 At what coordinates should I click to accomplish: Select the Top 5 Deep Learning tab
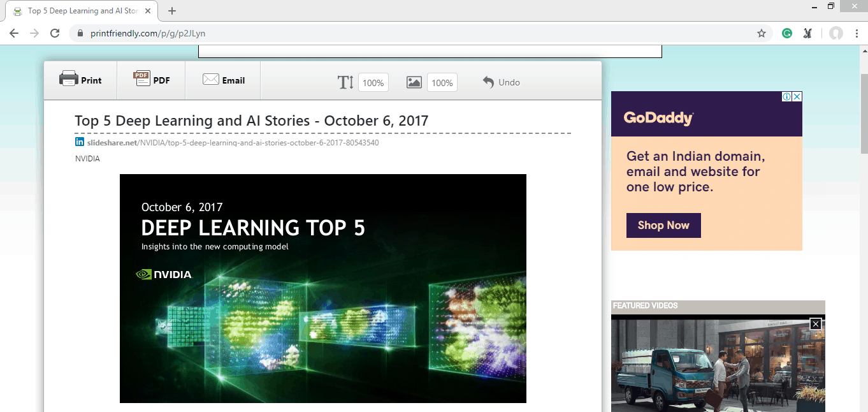83,11
